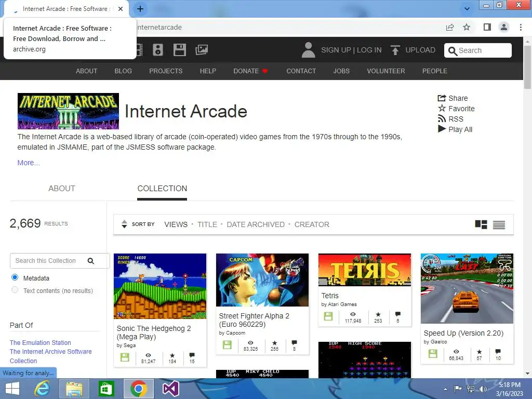Click the magnifier in the top Search box
This screenshot has height=399, width=532.
coord(453,51)
